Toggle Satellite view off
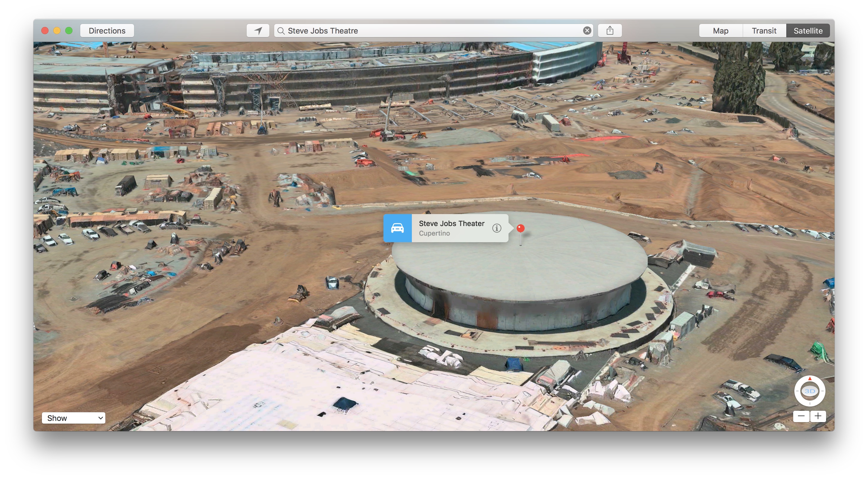868x479 pixels. click(808, 30)
